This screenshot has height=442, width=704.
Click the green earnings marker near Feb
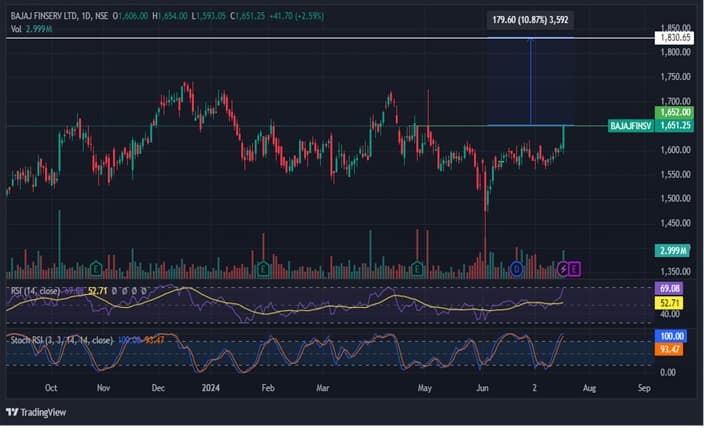click(264, 269)
